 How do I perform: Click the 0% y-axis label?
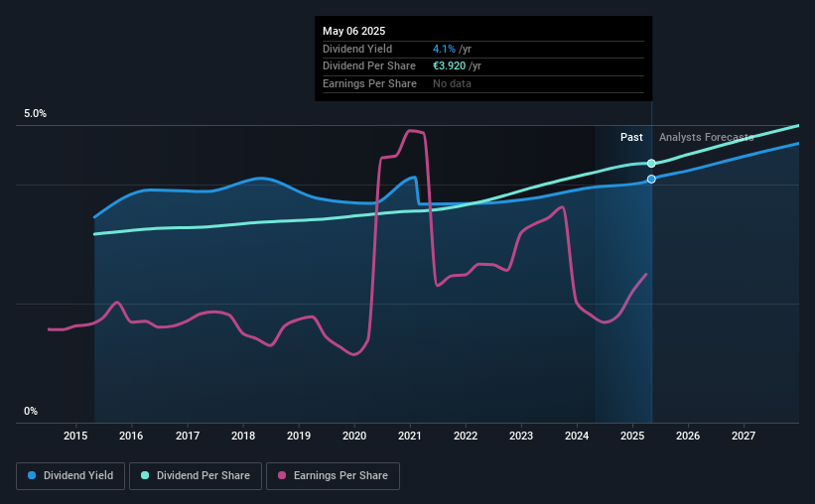tap(31, 411)
